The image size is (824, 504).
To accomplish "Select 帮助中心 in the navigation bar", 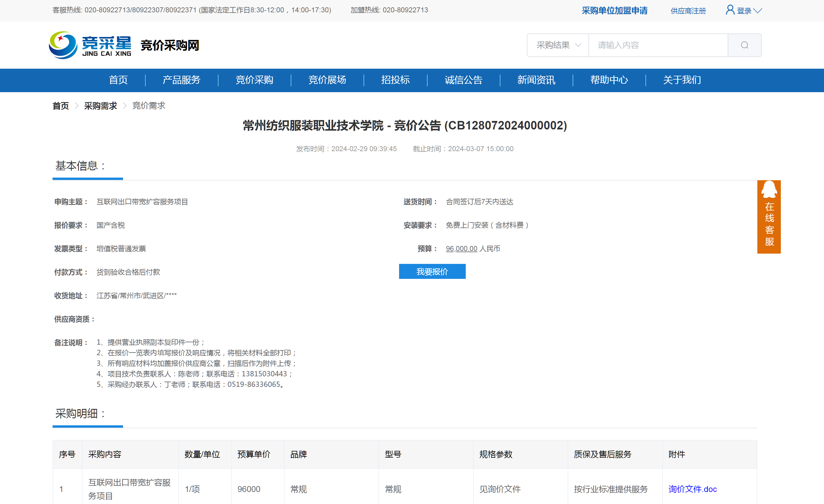I will [x=609, y=80].
